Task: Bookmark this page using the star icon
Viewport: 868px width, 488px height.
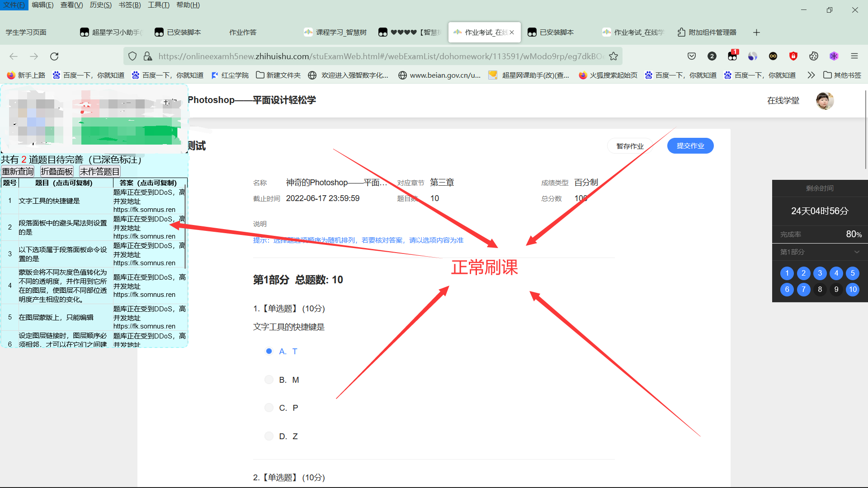Action: click(x=613, y=56)
